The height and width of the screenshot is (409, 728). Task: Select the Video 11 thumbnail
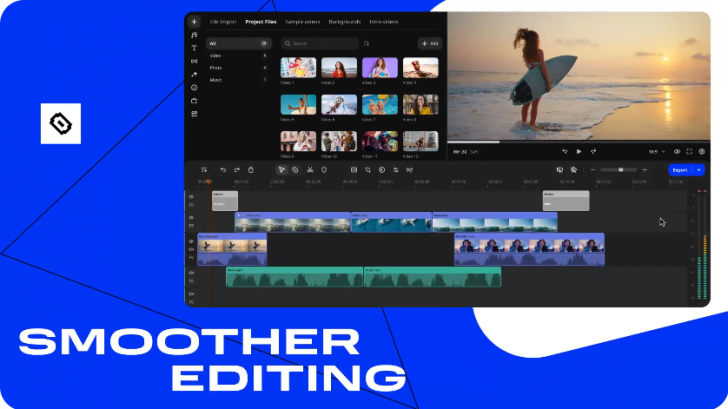(380, 141)
